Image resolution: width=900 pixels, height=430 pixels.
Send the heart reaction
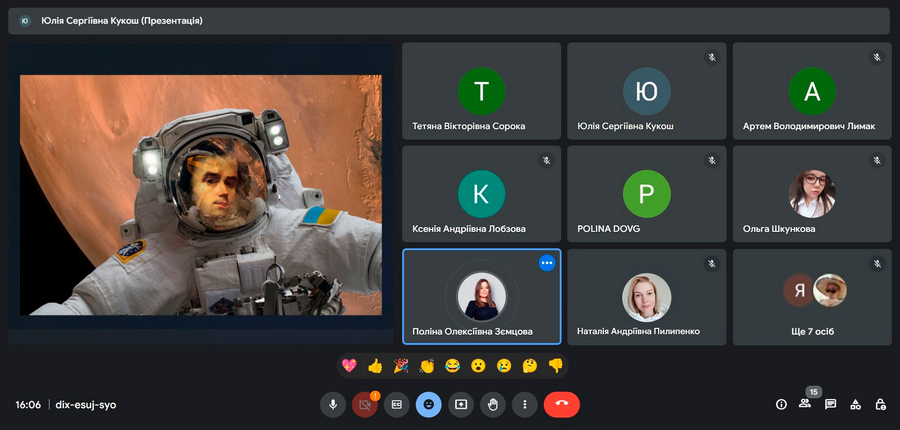click(x=349, y=366)
